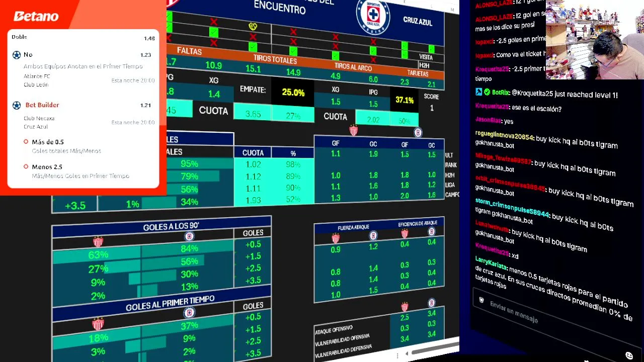Click the Cruz Azul crest under Fuerza Ataque
This screenshot has width=644, height=362.
(x=373, y=235)
